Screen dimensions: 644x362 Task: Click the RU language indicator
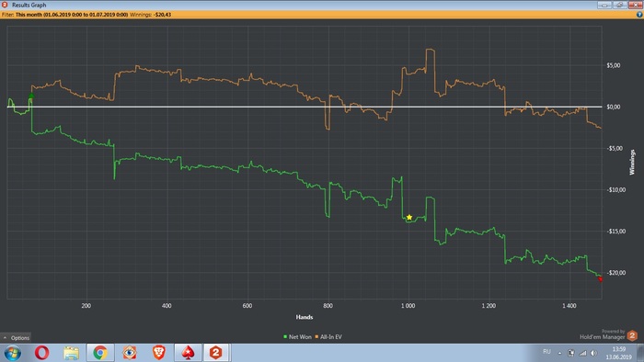tap(546, 352)
